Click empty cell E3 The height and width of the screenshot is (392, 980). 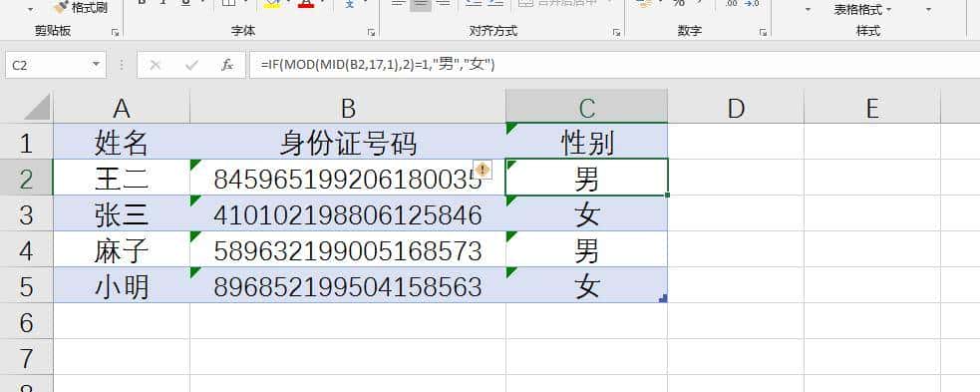tap(872, 213)
